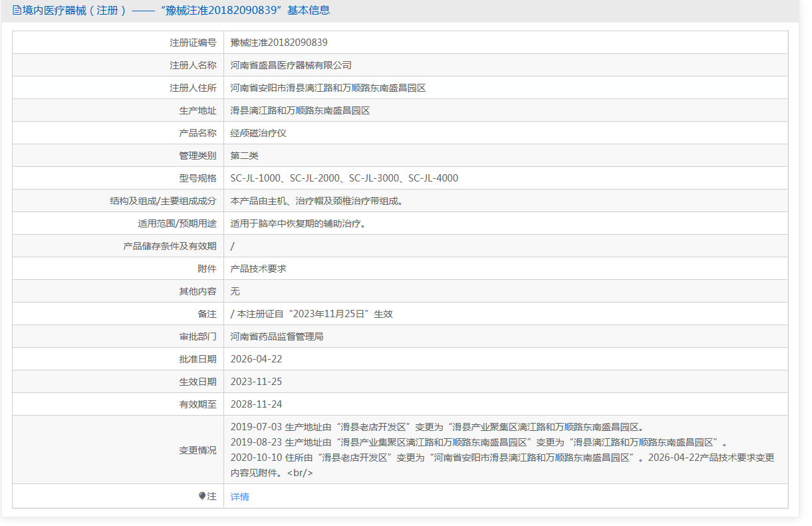Select intended use 适用于脑卒中恢复期的辅助治疗

(298, 223)
